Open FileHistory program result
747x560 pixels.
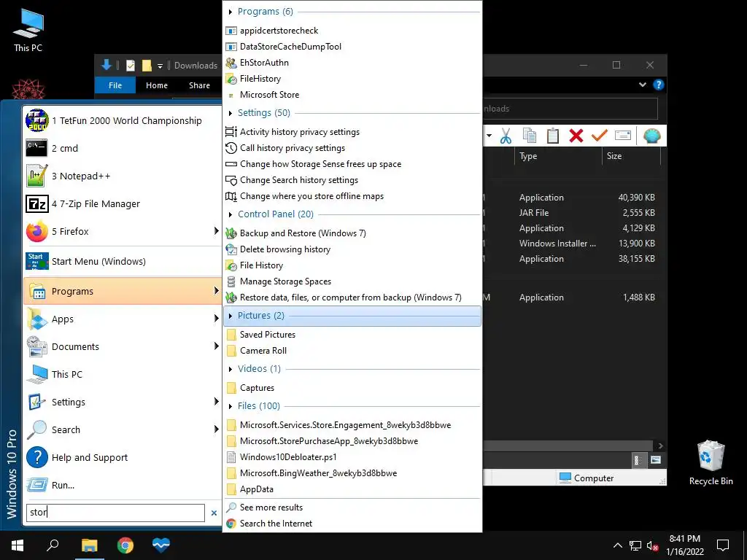point(352,79)
